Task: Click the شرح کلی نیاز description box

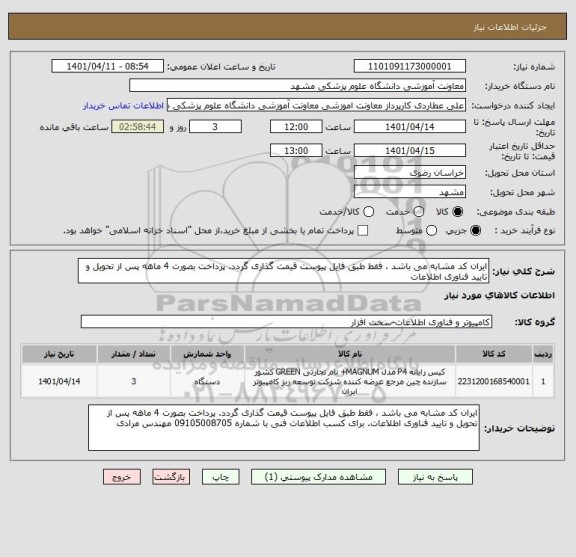Action: [283, 271]
